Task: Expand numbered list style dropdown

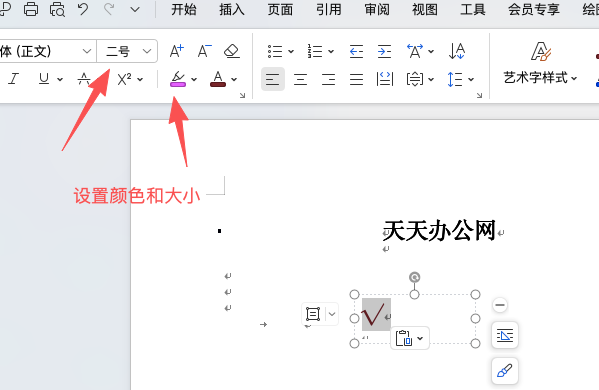Action: pyautogui.click(x=331, y=51)
